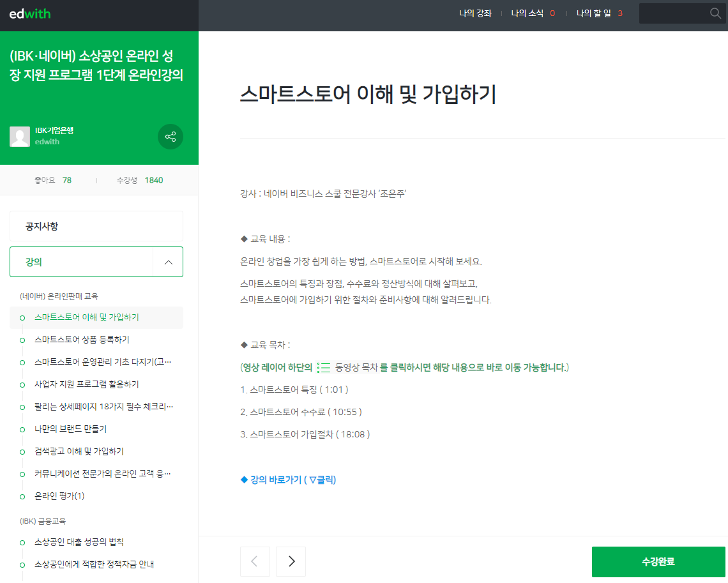Click text 3. 스마트스토어 가입절차 ( 18:08 )
This screenshot has width=728, height=583.
click(305, 434)
